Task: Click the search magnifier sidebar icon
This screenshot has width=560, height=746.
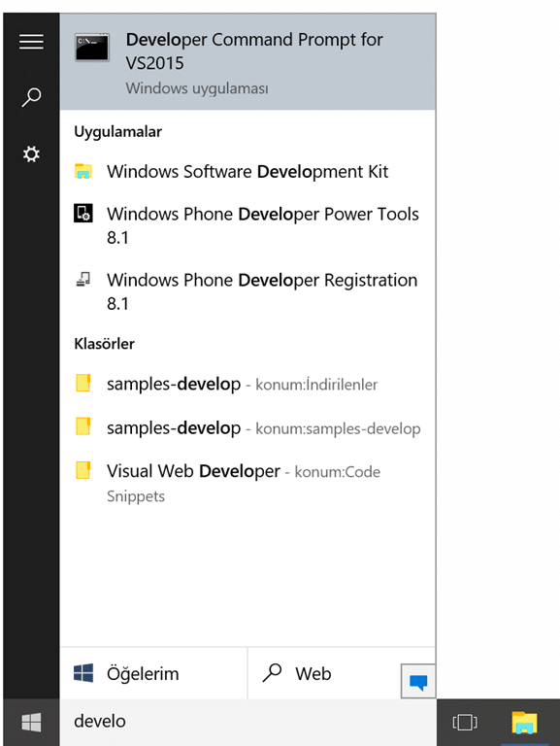Action: pyautogui.click(x=31, y=97)
